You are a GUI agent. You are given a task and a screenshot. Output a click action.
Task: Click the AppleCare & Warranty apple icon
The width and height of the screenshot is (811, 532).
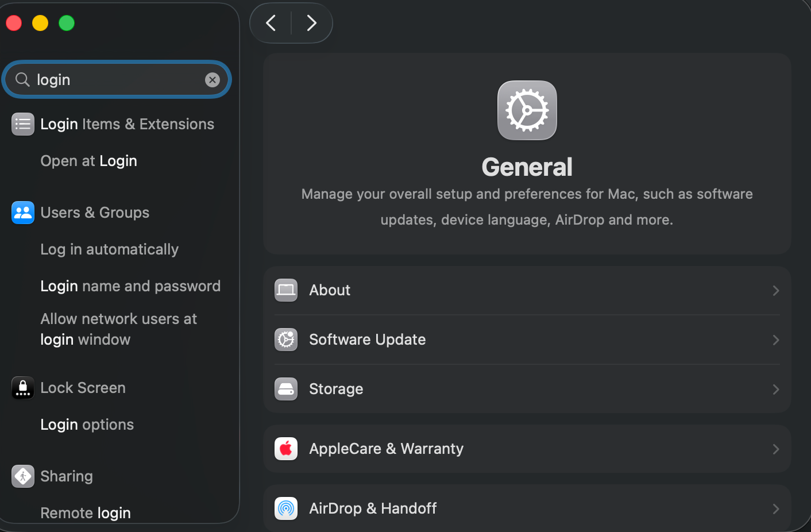[286, 449]
